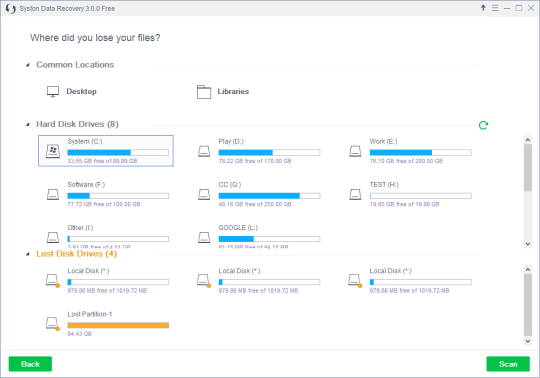
Task: Click scroll down arrow of hard disk list
Action: tap(528, 244)
